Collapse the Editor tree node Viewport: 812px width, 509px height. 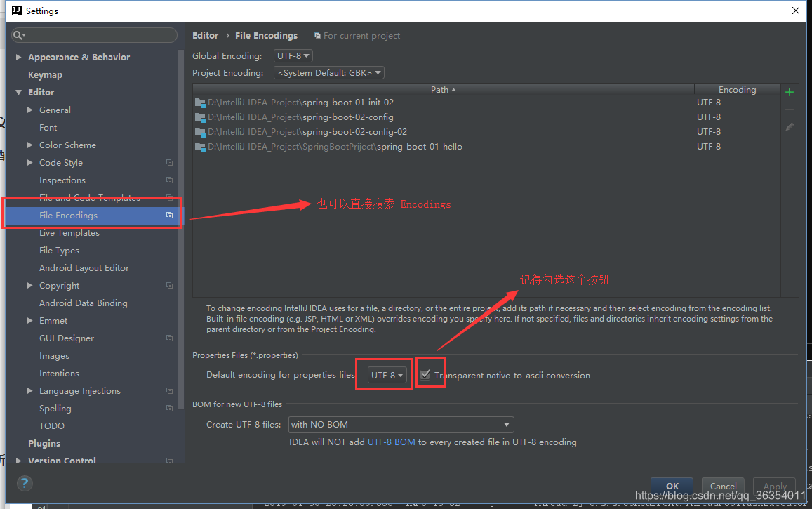coord(19,92)
